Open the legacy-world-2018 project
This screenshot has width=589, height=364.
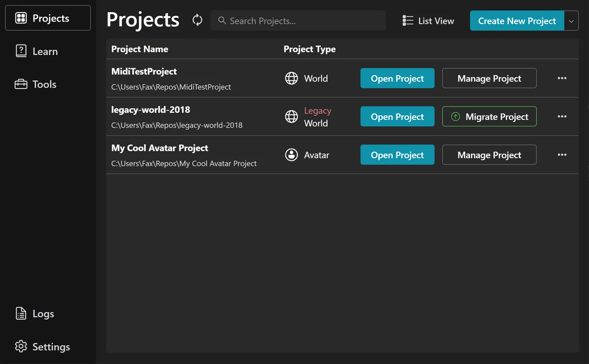pos(397,116)
